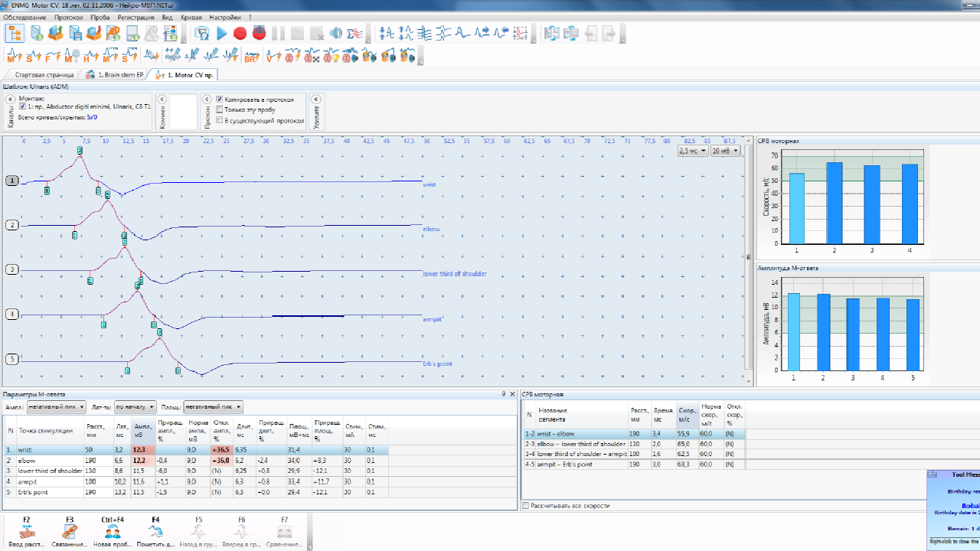Select curve number 2 toggle button
The width and height of the screenshot is (980, 551).
pos(12,225)
